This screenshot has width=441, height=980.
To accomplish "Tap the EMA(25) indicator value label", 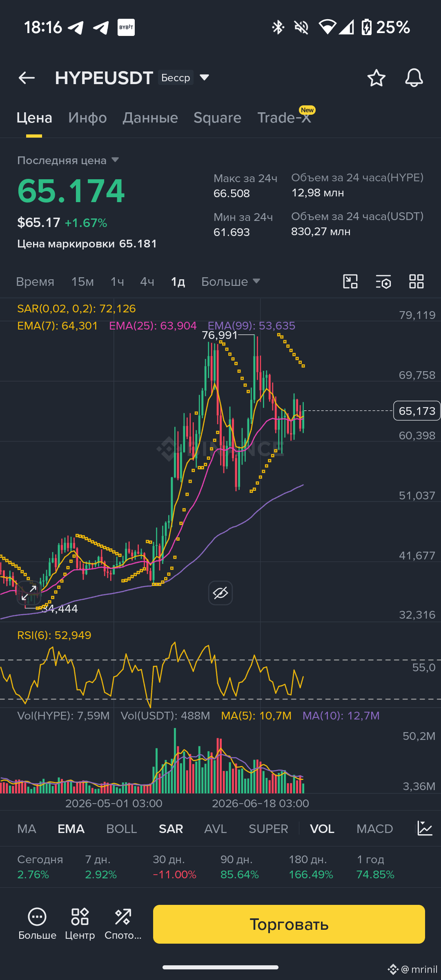I will click(x=153, y=326).
